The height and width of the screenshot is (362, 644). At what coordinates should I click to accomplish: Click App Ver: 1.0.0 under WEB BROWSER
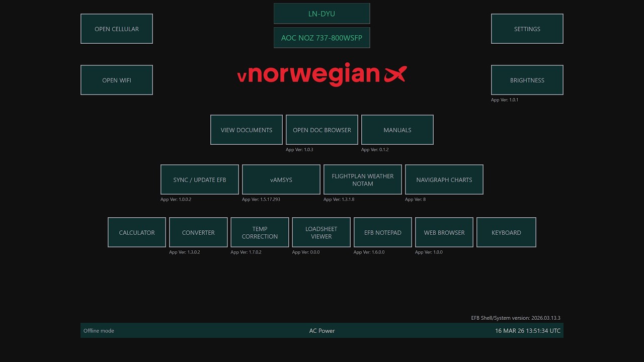click(x=429, y=252)
